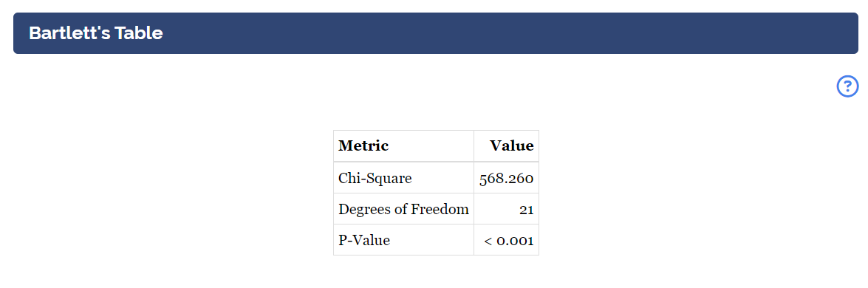Screen dimensions: 868x288
Task: Select the < 0.001 p-value cell
Action: point(509,241)
